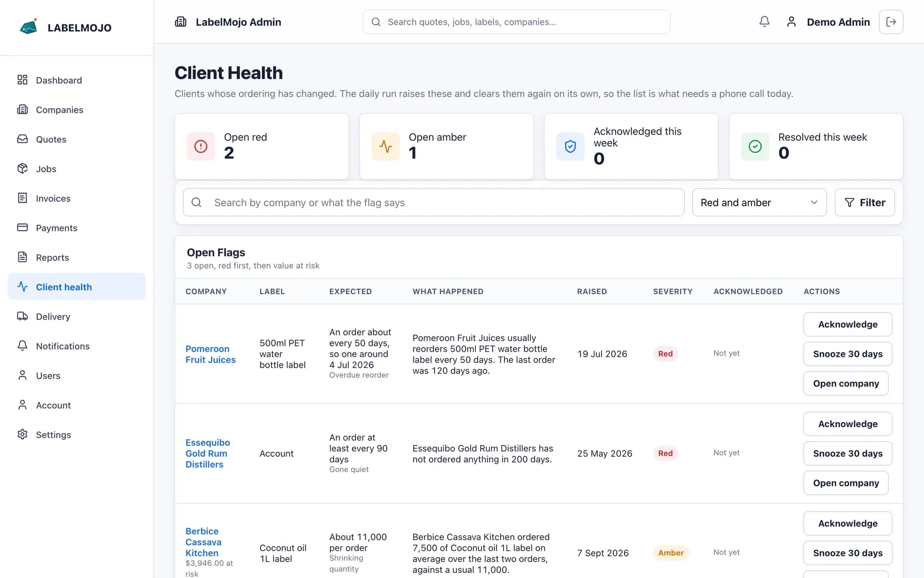Click the Amber badge on Berbice row
This screenshot has height=578, width=924.
tap(670, 553)
